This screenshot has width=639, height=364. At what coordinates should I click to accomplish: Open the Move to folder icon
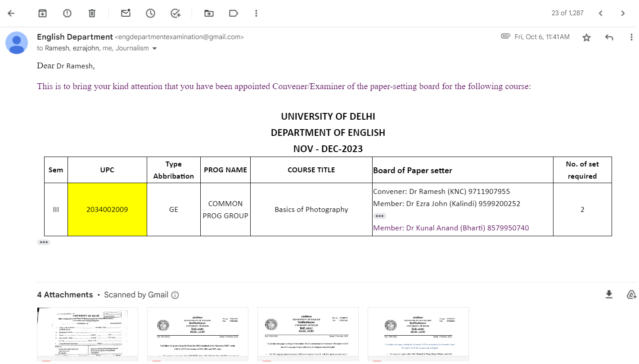pyautogui.click(x=209, y=13)
